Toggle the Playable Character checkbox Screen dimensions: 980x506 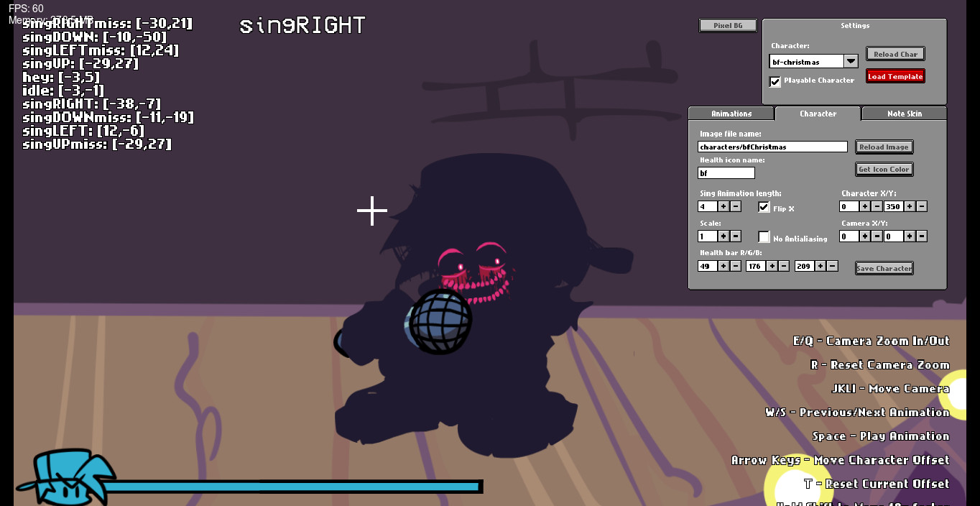pyautogui.click(x=775, y=81)
